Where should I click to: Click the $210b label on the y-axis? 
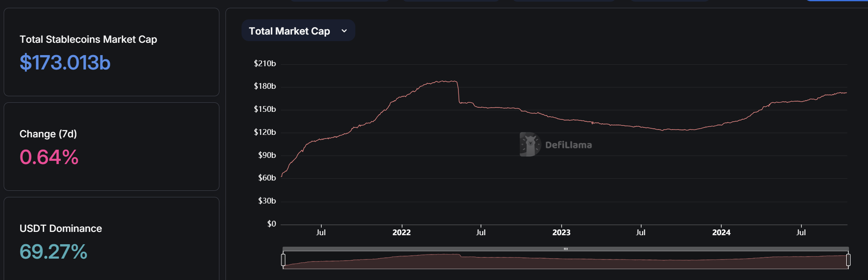point(265,64)
